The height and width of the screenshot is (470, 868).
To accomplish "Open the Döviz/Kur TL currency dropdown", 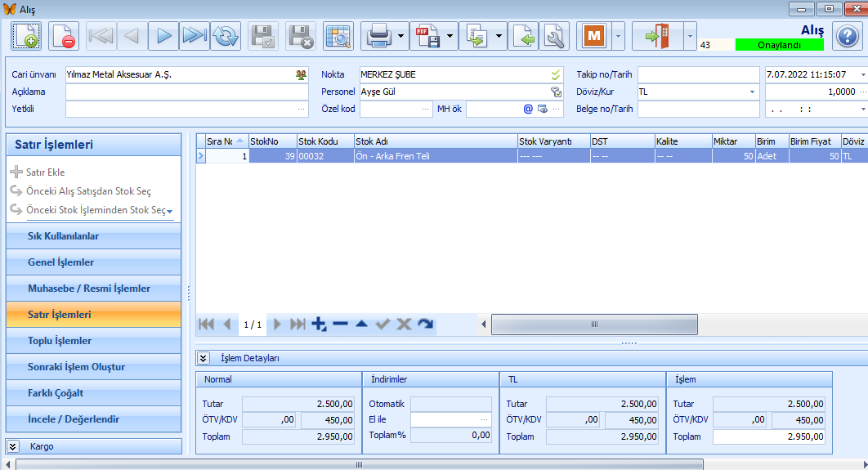I will [752, 92].
